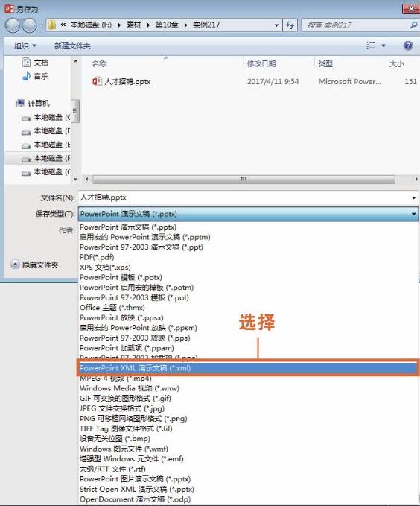420x506 pixels.
Task: Expand the view options dropdown arrow
Action: pos(384,45)
